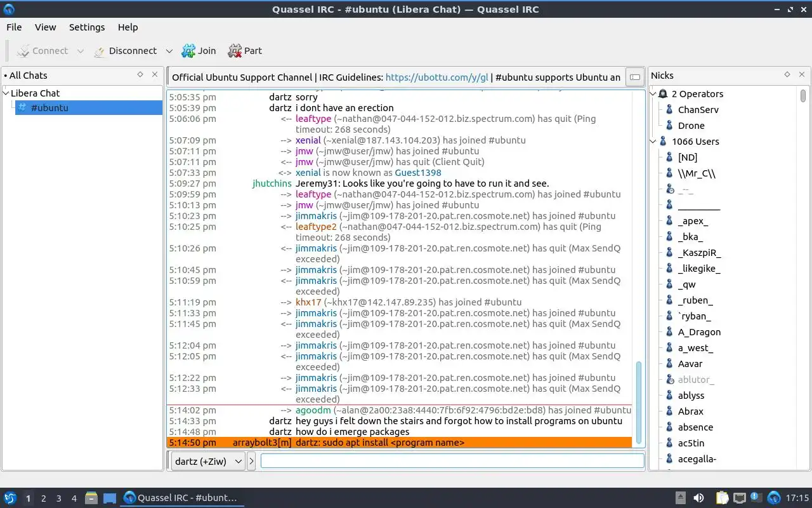Click the chat view vertical scrollbar
812x508 pixels.
pyautogui.click(x=639, y=403)
